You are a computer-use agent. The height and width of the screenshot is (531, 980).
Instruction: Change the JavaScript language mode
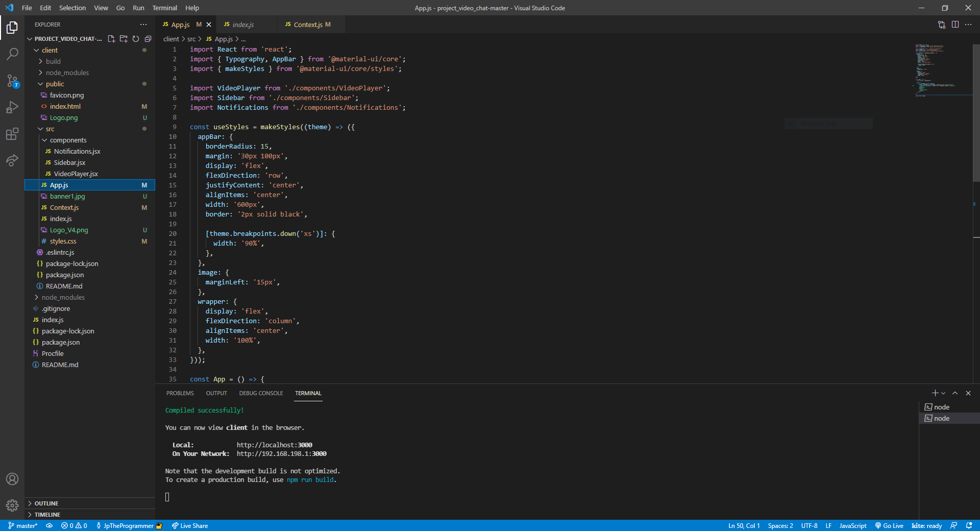[853, 526]
